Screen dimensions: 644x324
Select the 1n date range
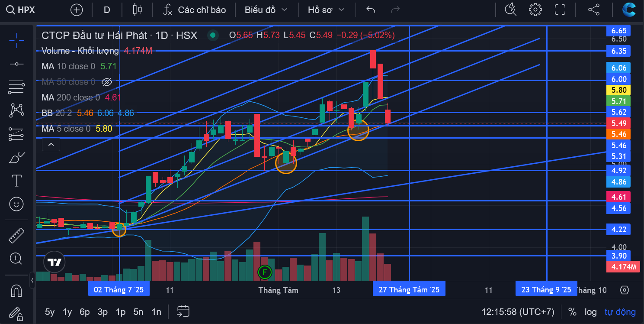pos(156,312)
